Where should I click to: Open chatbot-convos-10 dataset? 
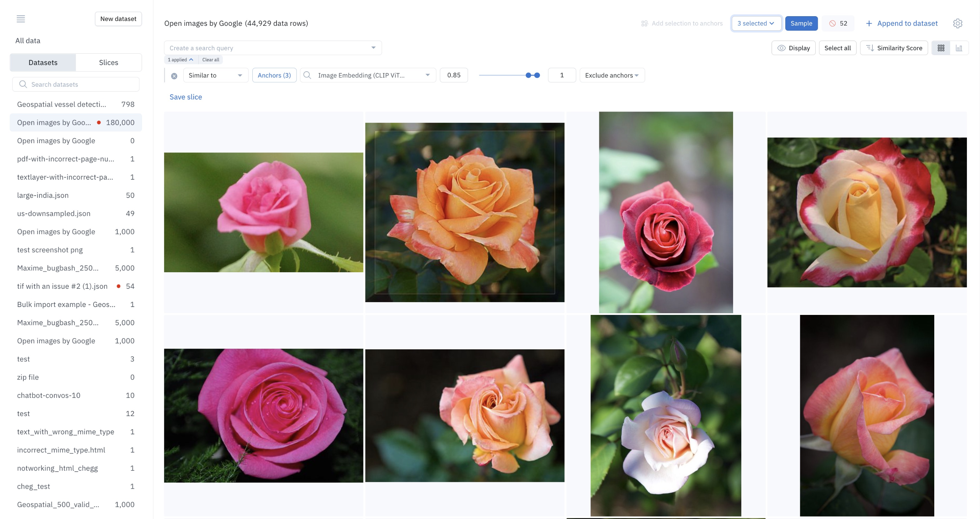(x=76, y=395)
